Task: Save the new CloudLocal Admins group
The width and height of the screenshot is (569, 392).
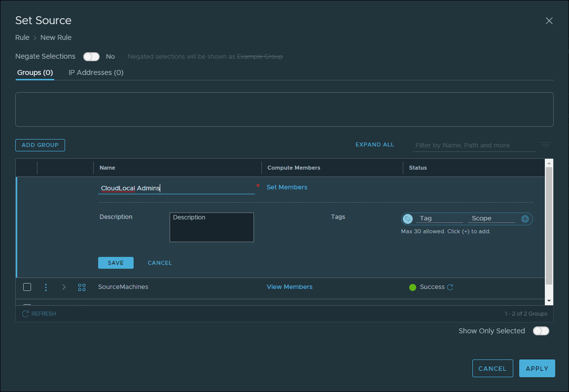Action: [x=115, y=263]
